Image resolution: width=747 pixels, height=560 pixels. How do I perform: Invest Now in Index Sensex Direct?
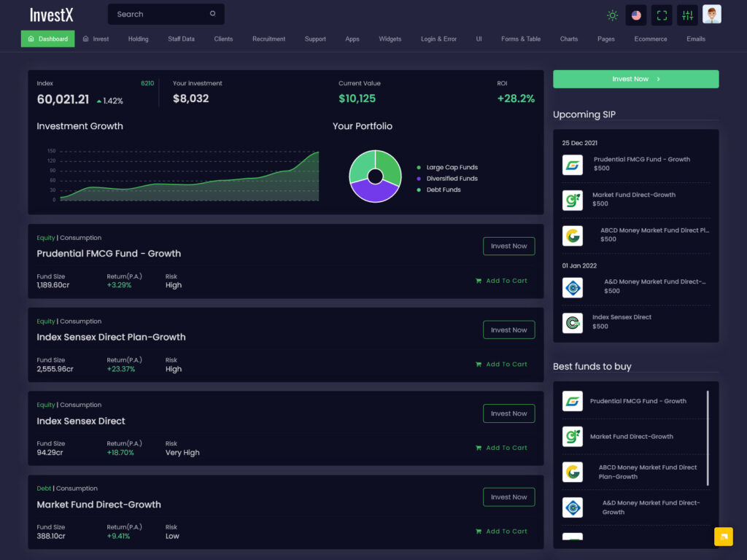click(508, 413)
